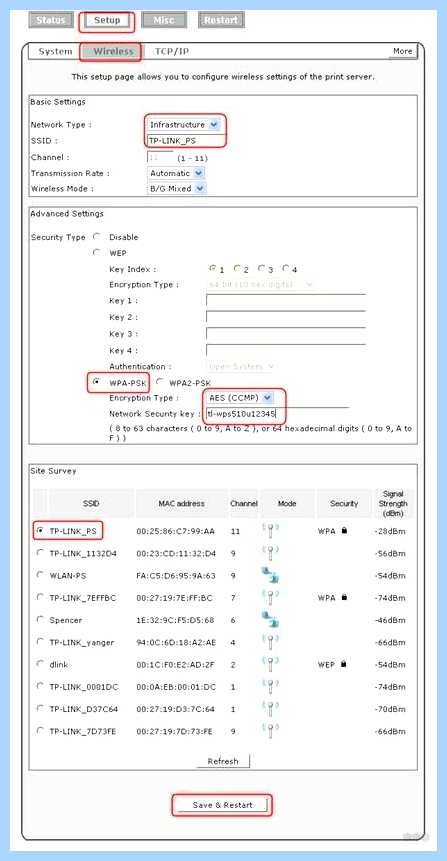Open the Network Type dropdown

(184, 125)
